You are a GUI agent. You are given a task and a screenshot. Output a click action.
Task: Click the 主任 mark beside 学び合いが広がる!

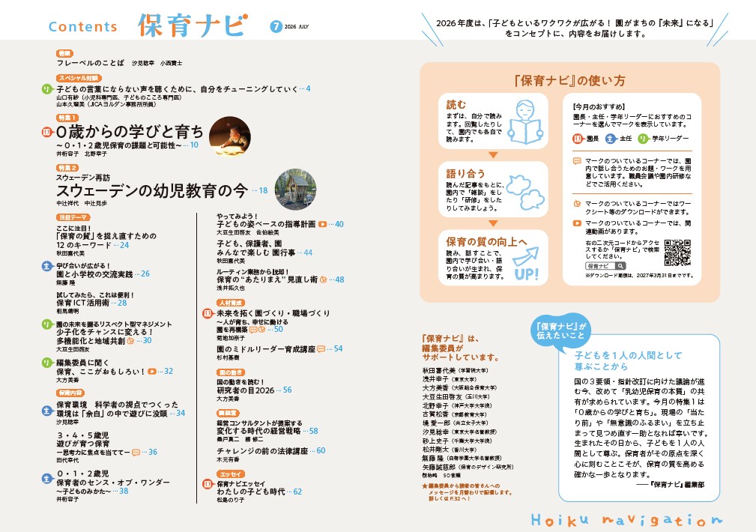coord(46,266)
